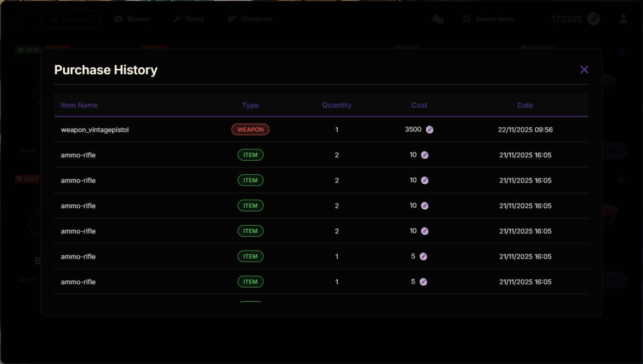Switch to the Vehicles category tab

[70, 19]
